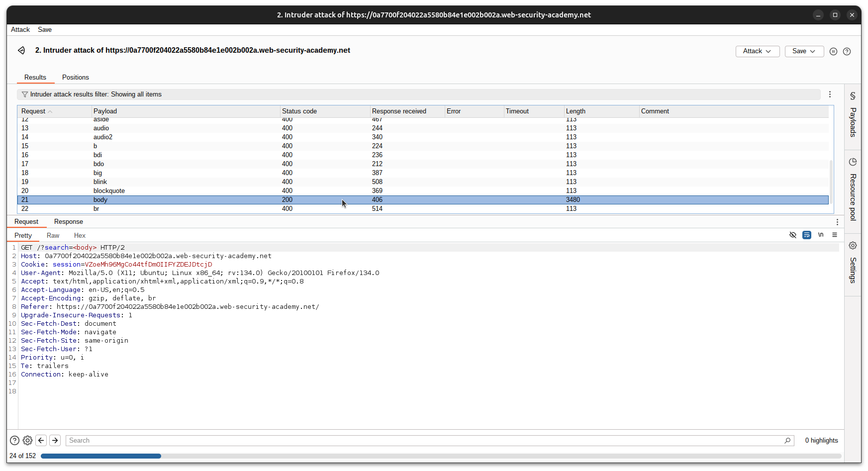Screen dimensions: 868x471
Task: Toggle hide non-printable characters eye icon
Action: [793, 235]
